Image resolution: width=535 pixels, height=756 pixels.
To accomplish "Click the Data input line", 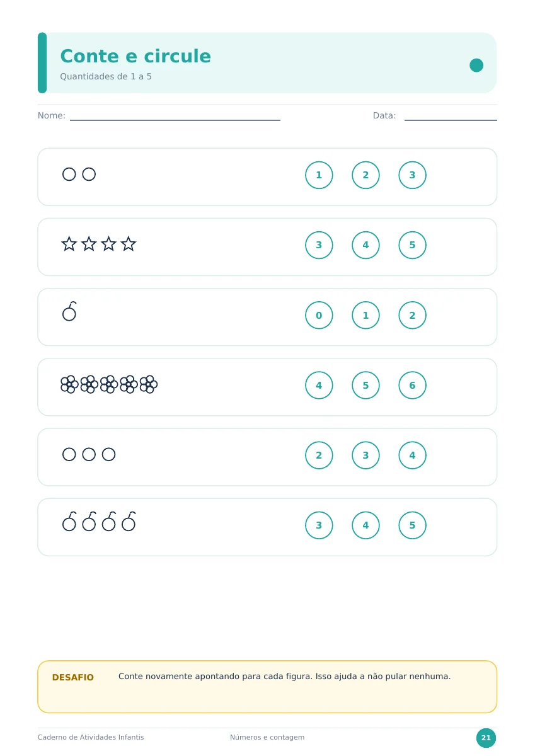I will [x=451, y=116].
